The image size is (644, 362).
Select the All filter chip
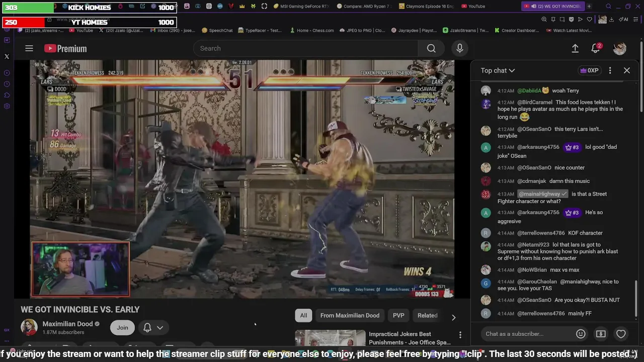[303, 315]
